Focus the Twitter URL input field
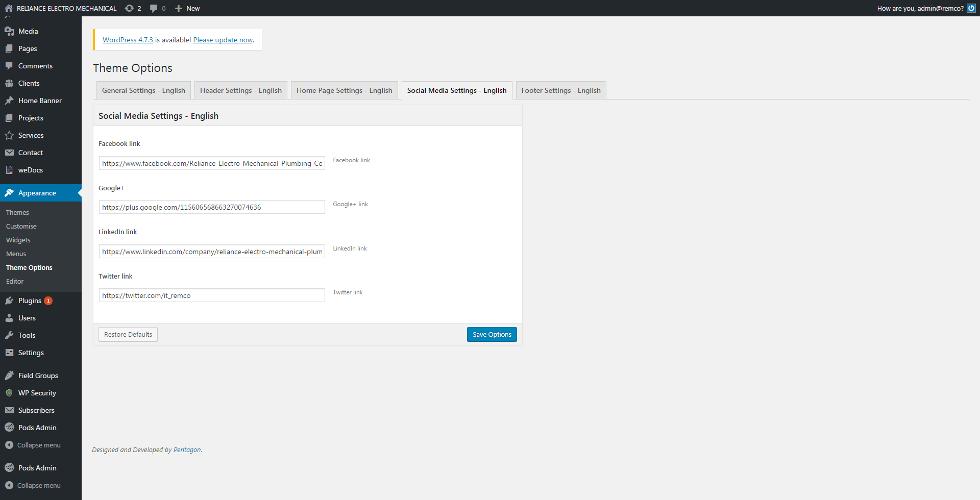The width and height of the screenshot is (980, 500). click(x=212, y=295)
